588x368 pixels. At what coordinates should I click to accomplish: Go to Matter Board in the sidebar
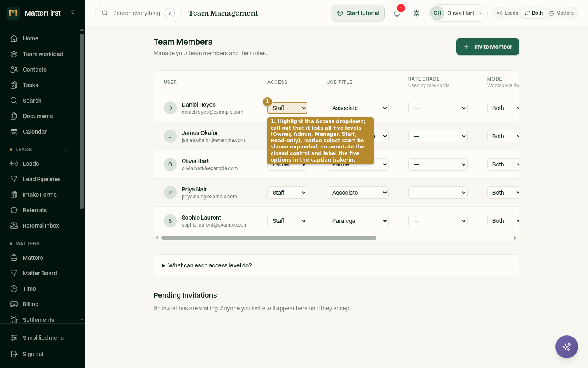pos(39,273)
